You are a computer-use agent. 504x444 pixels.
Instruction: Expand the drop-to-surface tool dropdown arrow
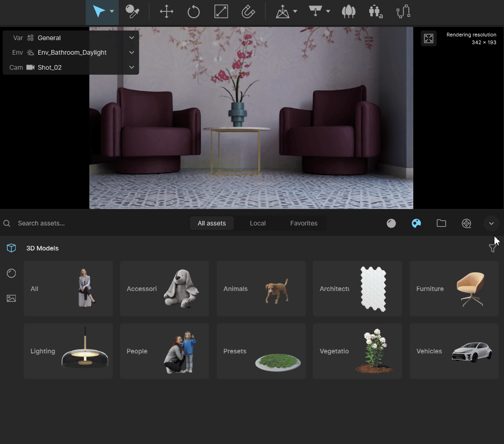[x=328, y=11]
